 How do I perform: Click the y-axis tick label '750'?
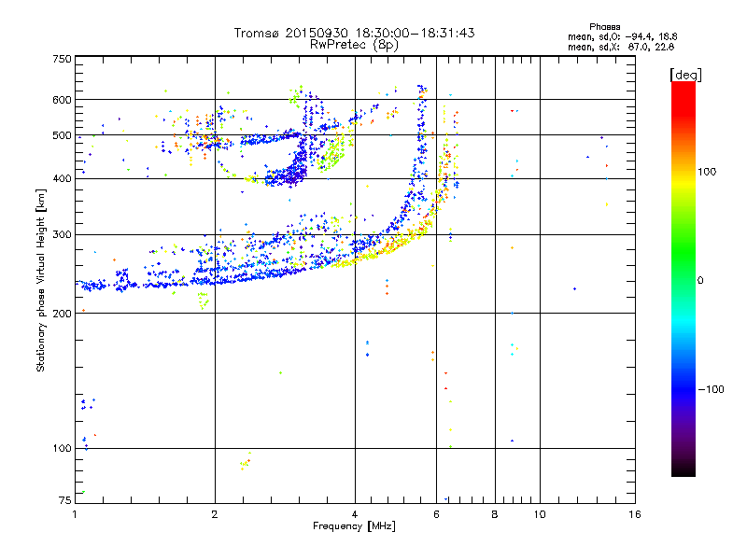tap(62, 59)
